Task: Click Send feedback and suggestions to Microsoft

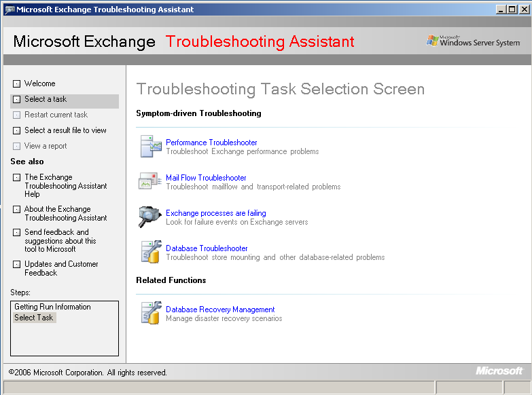Action: [x=60, y=240]
